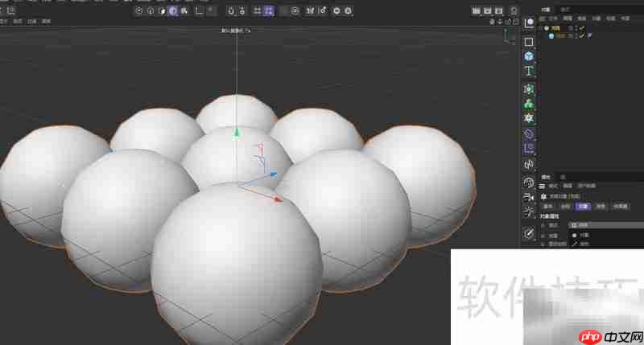
Task: Select the 球体 child object in Object Manager
Action: click(x=560, y=36)
